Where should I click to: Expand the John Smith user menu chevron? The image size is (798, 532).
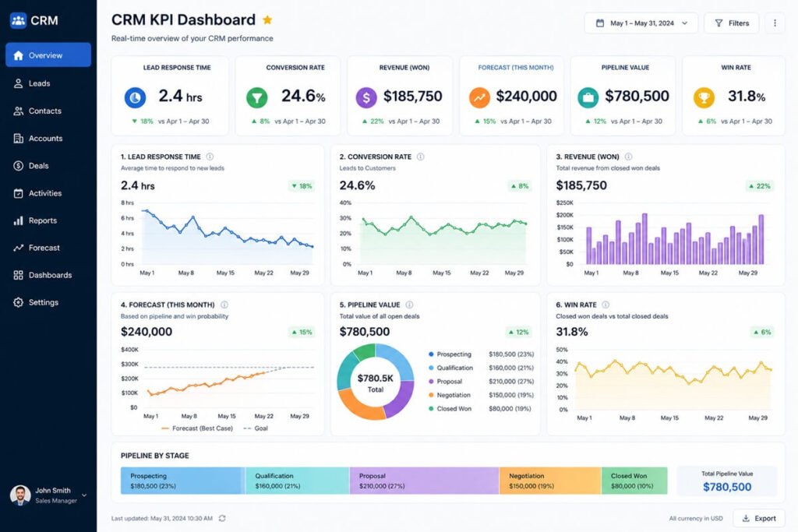[84, 495]
